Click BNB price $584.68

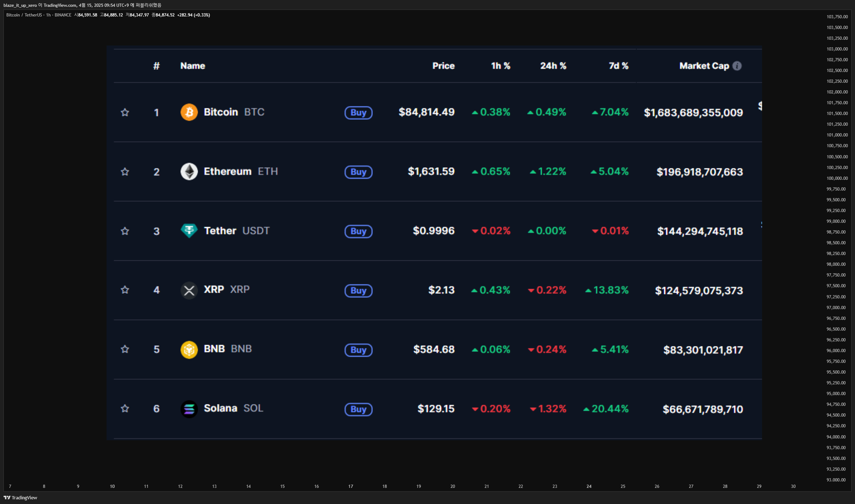coord(434,349)
